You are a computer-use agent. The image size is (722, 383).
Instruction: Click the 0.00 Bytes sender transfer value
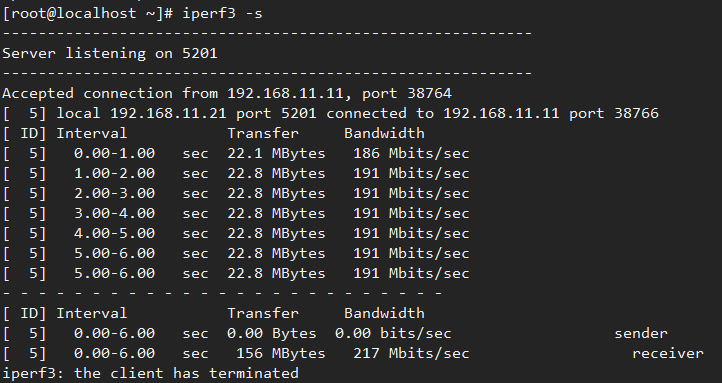point(272,334)
